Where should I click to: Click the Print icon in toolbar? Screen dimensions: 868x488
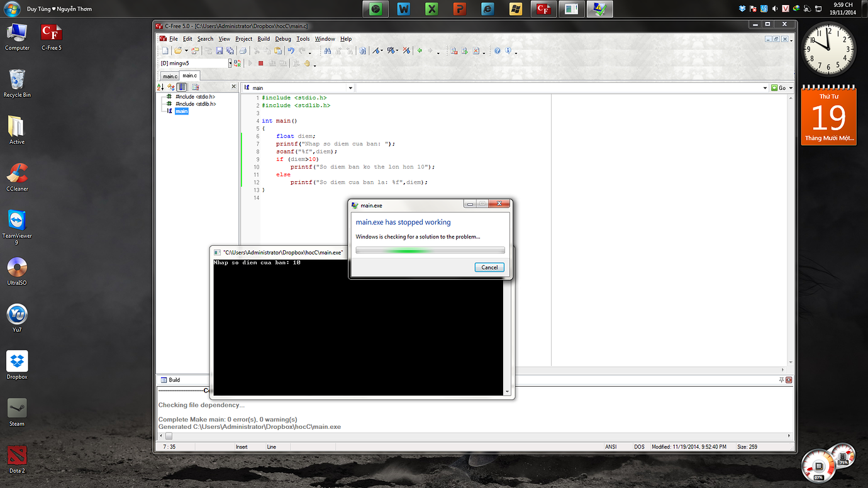(242, 51)
